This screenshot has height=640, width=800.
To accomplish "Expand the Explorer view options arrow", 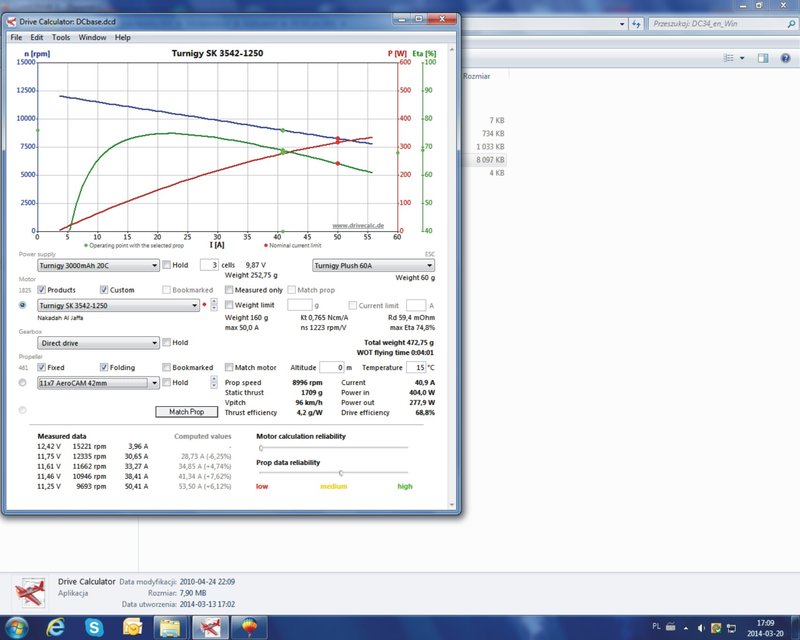I will coord(742,58).
